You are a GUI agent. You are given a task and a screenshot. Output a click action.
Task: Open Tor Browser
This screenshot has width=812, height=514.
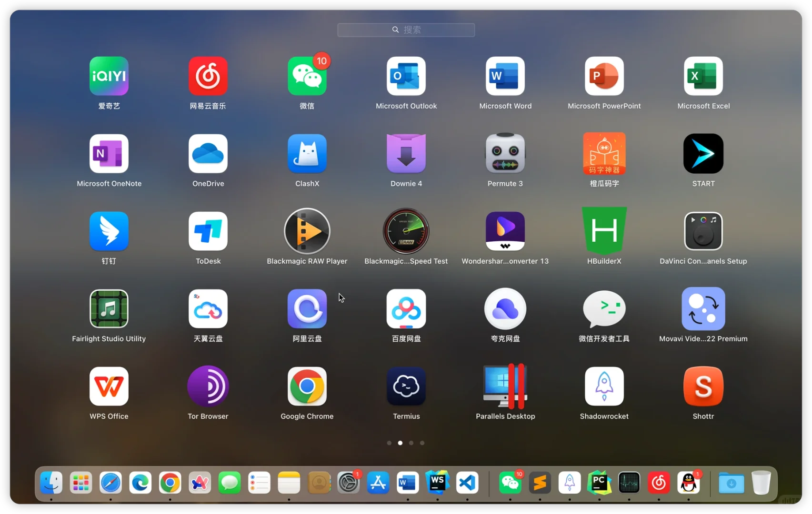click(208, 386)
